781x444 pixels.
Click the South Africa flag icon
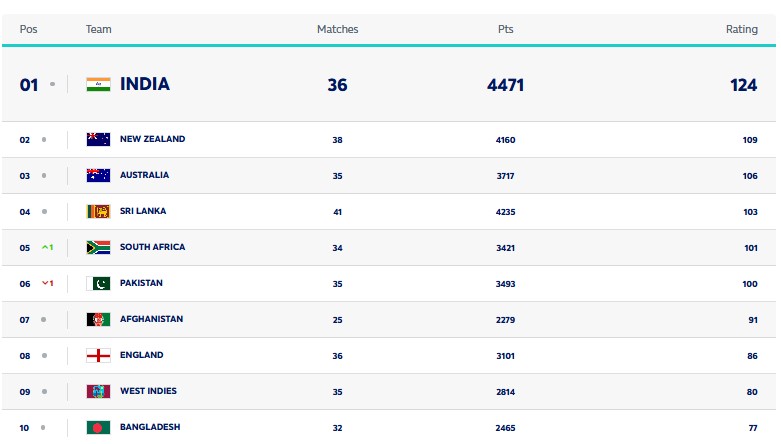pyautogui.click(x=98, y=248)
